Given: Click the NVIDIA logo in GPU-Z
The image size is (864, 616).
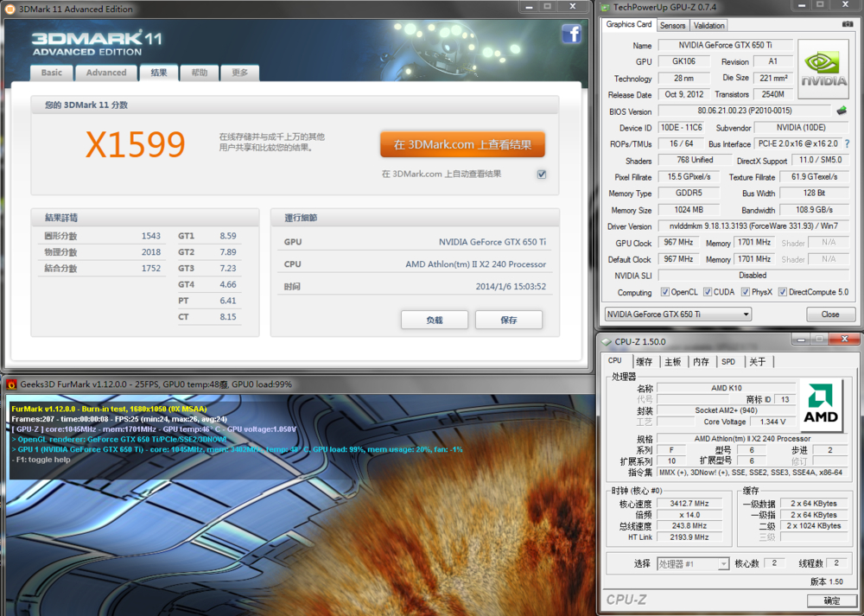Looking at the screenshot, I should click(x=823, y=69).
